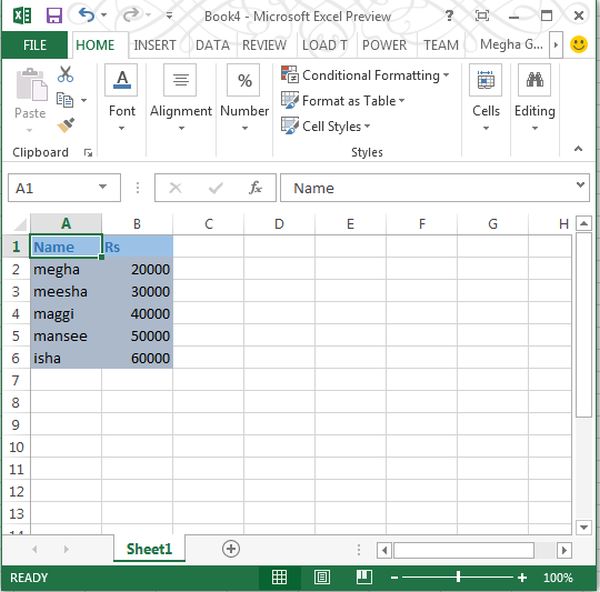600x592 pixels.
Task: Click the zoom slider handle
Action: pyautogui.click(x=458, y=577)
